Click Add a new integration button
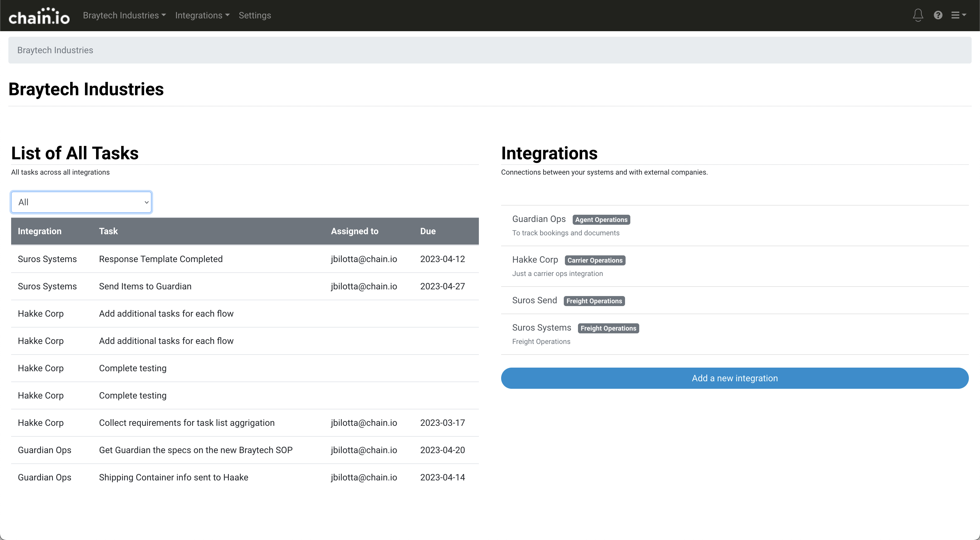This screenshot has width=980, height=540. [x=734, y=378]
